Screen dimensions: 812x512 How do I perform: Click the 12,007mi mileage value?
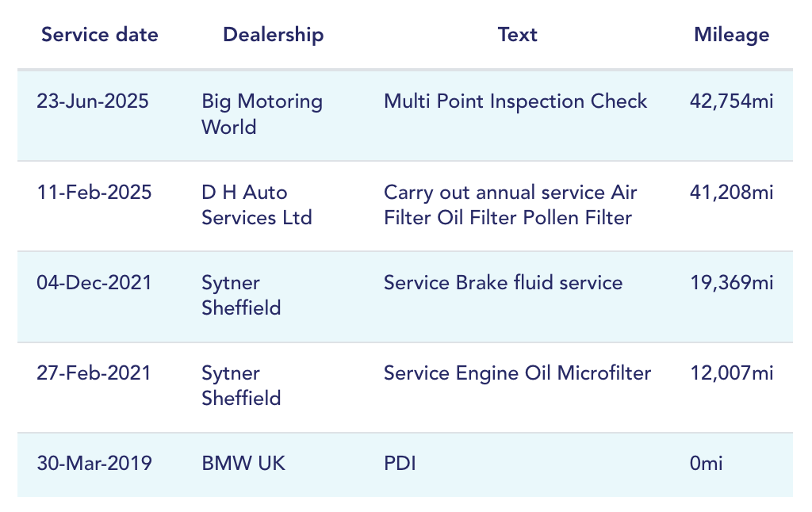tap(732, 373)
